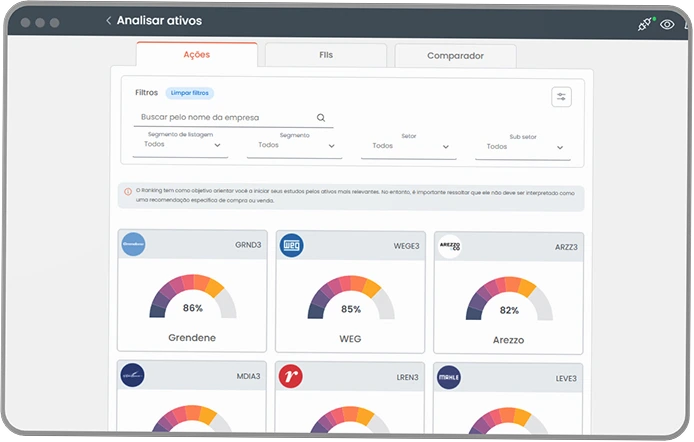The width and height of the screenshot is (694, 442).
Task: Open the WEG company name label
Action: (x=350, y=339)
